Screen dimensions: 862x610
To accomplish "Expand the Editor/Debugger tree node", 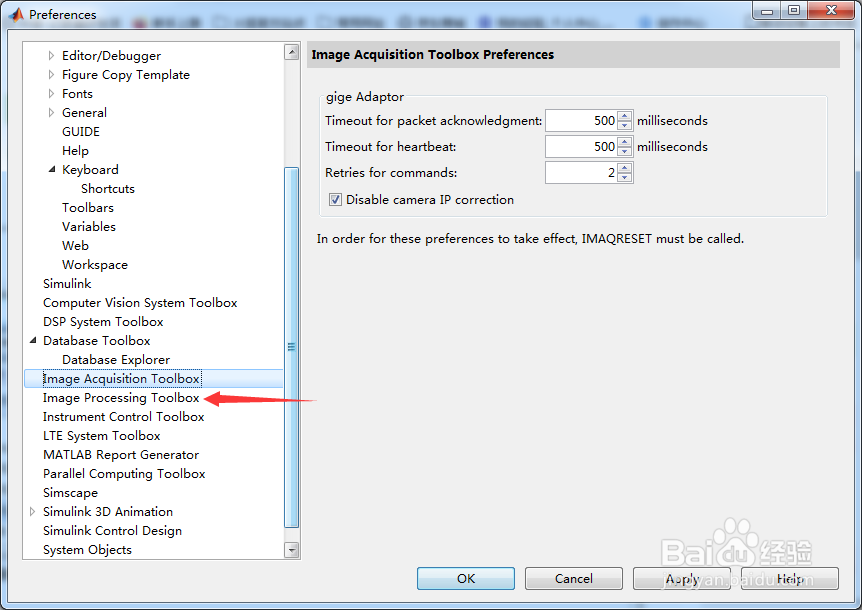I will pyautogui.click(x=51, y=56).
